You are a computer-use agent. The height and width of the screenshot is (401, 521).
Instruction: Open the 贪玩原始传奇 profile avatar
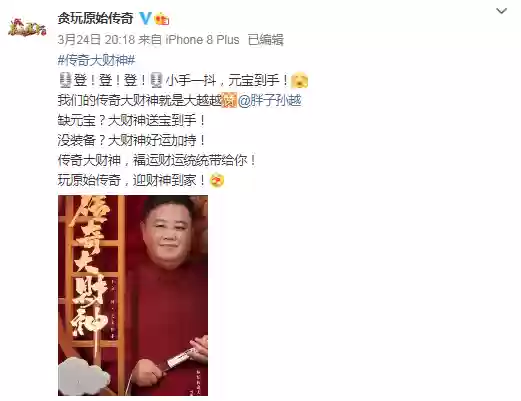tap(27, 28)
